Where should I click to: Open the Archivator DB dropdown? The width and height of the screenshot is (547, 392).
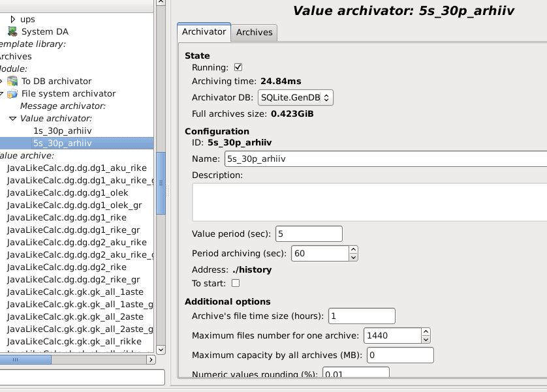[296, 97]
